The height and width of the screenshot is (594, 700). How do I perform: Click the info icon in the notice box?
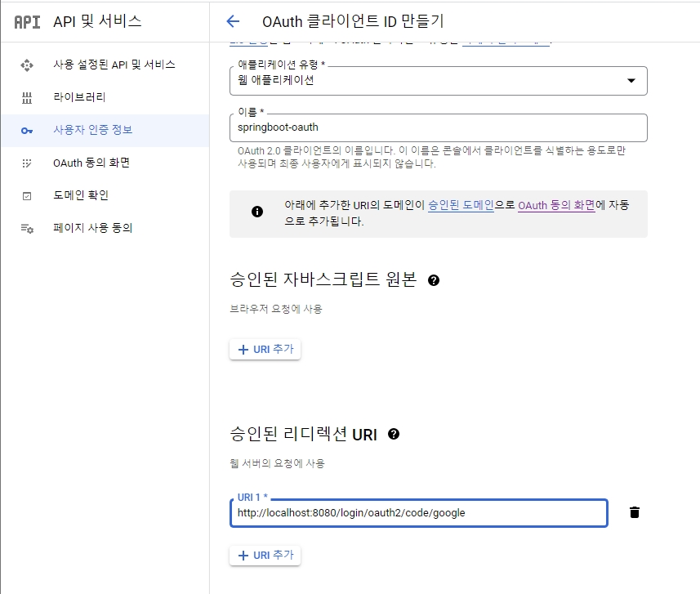pyautogui.click(x=257, y=211)
